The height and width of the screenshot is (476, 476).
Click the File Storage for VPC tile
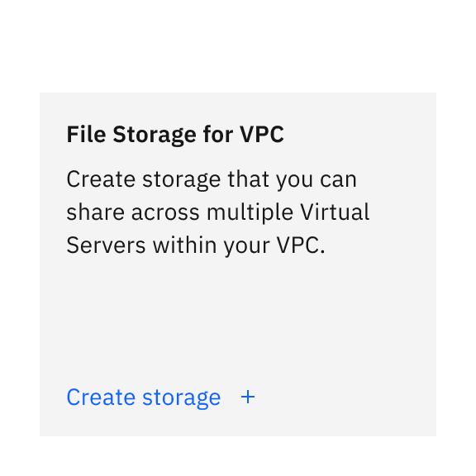[238, 264]
